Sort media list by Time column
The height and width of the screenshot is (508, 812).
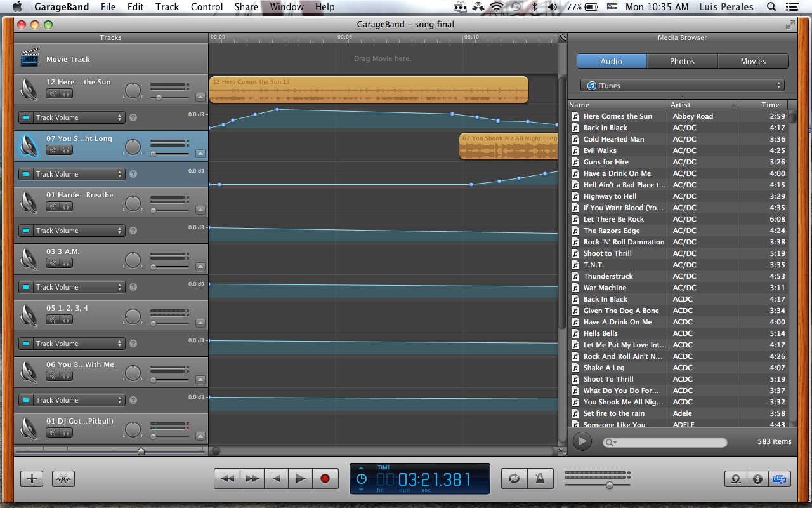(764, 105)
